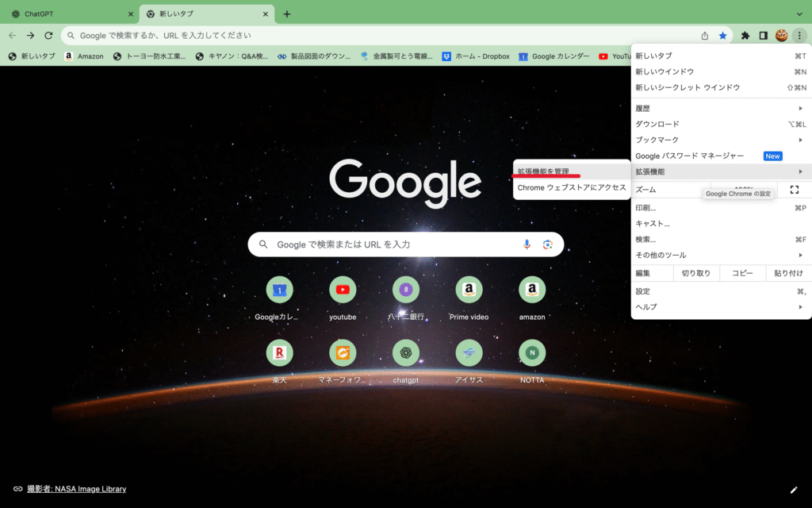Image resolution: width=812 pixels, height=508 pixels.
Task: Open the NOTTA shortcut tile
Action: click(532, 361)
